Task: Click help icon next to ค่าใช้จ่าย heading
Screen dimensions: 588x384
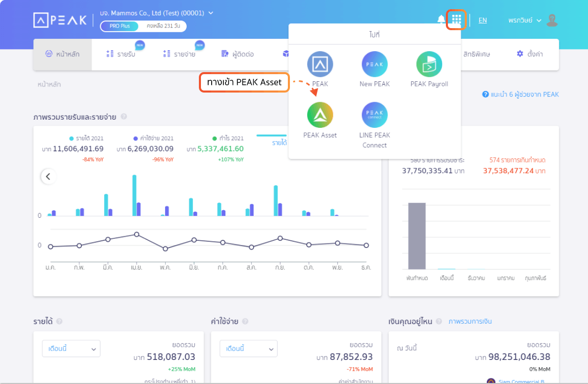Action: 245,322
